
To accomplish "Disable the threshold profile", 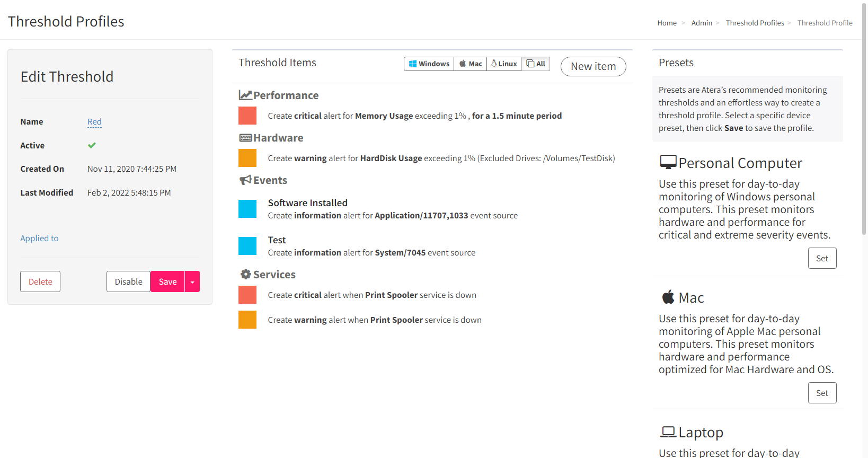I will [128, 281].
